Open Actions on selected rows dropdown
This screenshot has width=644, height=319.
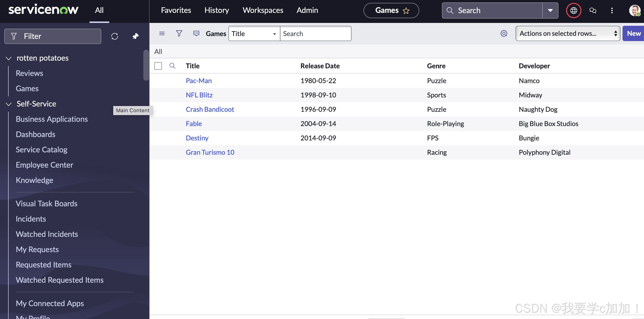tap(568, 33)
